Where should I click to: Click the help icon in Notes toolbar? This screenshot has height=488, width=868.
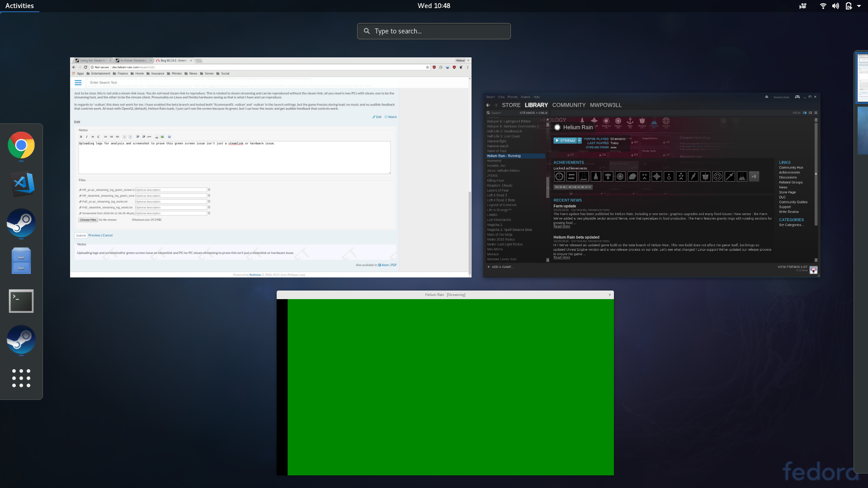coord(170,137)
